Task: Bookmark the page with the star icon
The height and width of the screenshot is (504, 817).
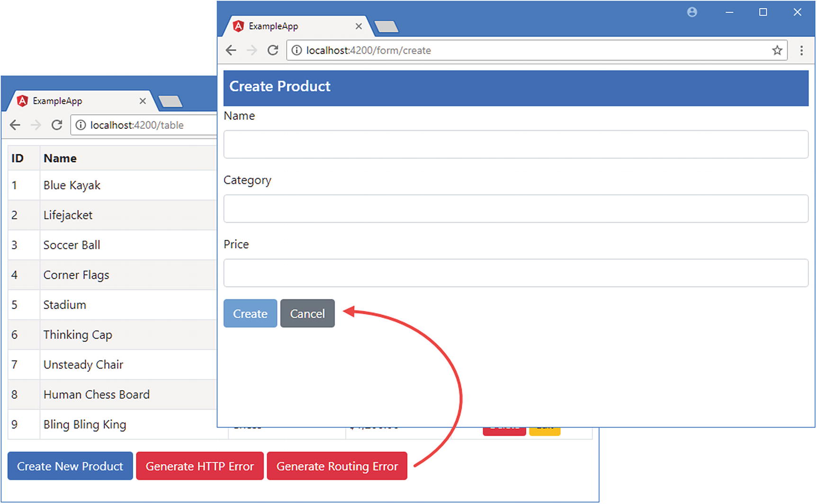Action: [x=777, y=50]
